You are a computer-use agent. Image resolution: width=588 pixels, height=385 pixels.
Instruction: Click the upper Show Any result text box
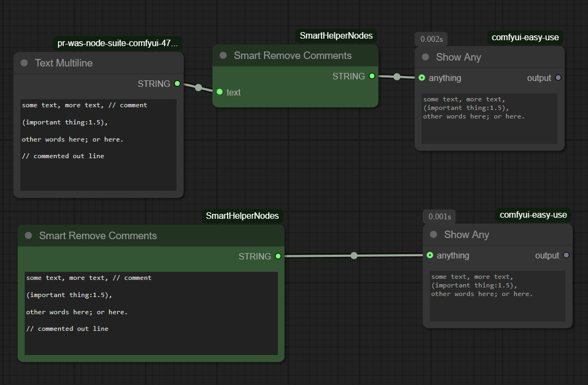coord(489,119)
